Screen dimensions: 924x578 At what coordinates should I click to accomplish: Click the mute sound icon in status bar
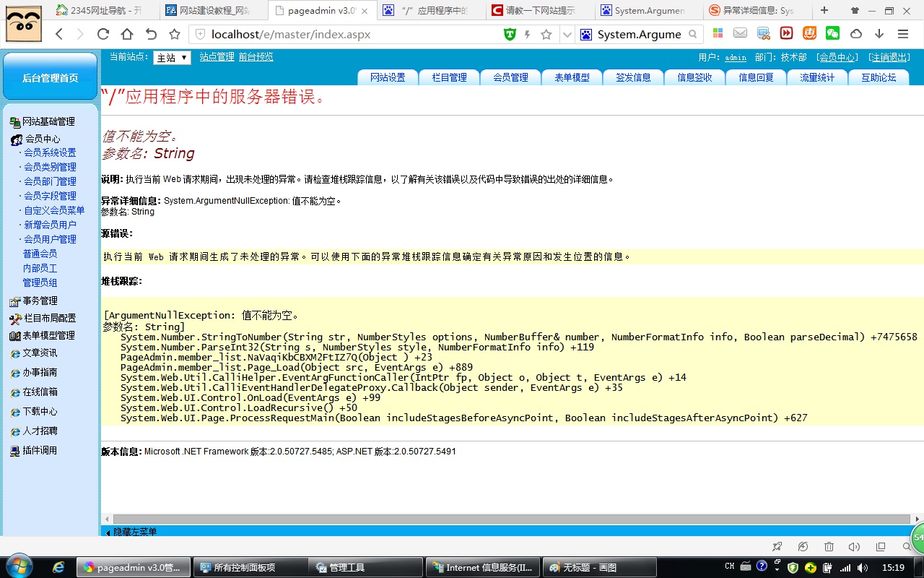854,547
